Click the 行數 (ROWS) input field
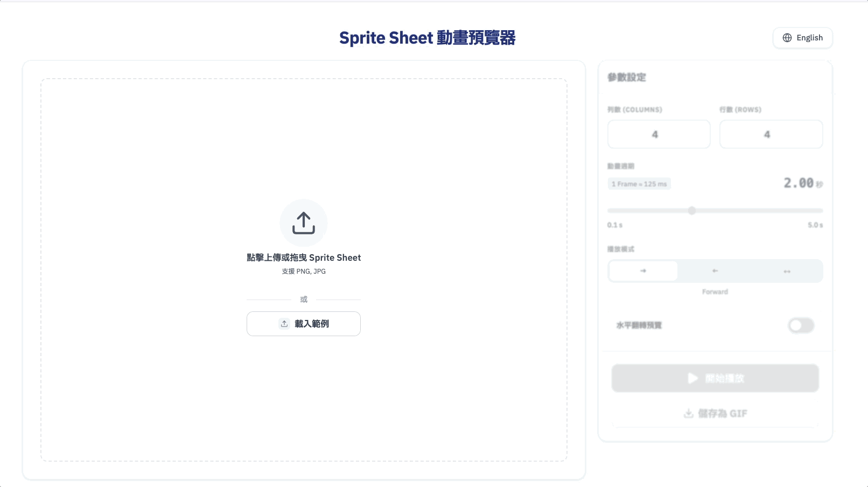This screenshot has width=868, height=487. 771,134
